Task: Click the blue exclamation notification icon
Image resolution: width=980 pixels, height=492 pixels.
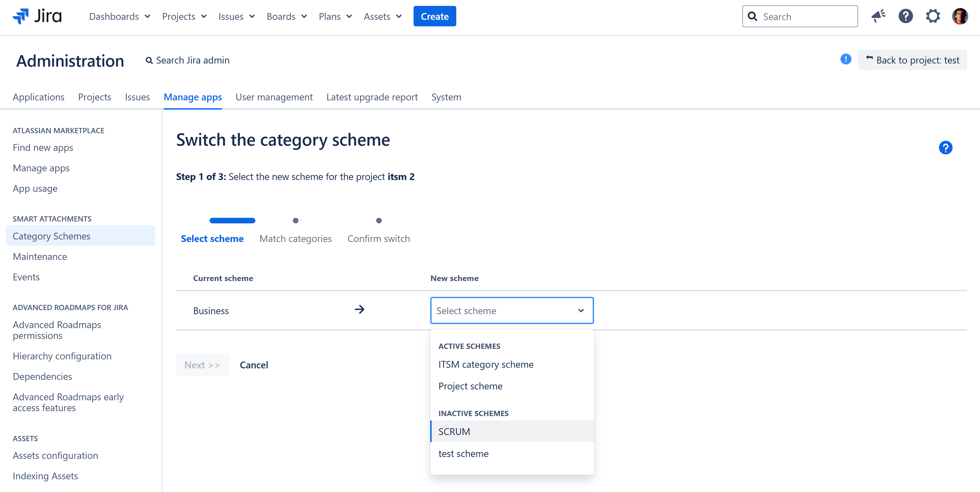Action: (846, 59)
